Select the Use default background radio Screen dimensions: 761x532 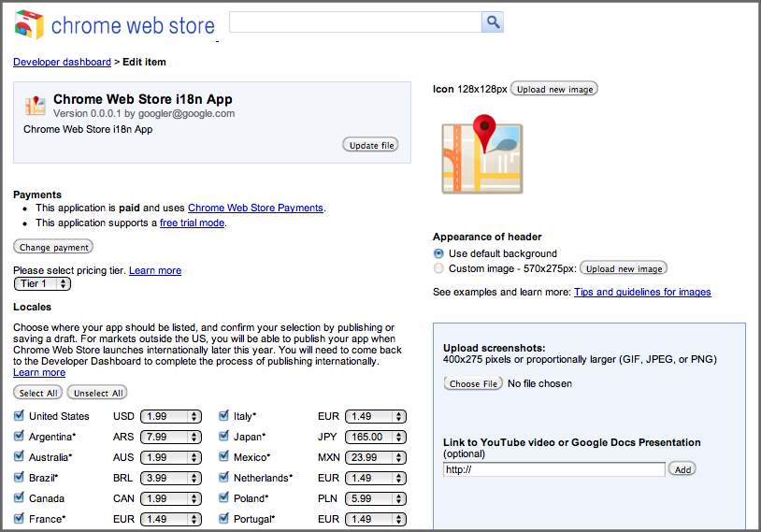click(x=438, y=253)
